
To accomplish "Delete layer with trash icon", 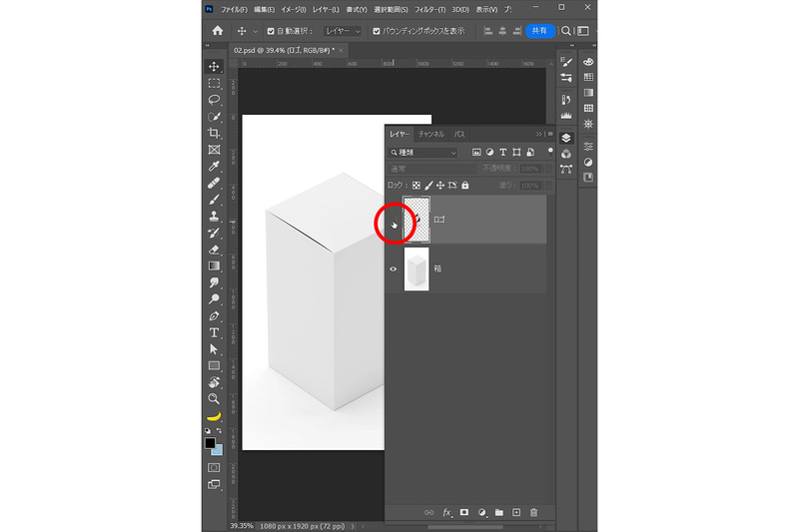I will click(x=533, y=513).
